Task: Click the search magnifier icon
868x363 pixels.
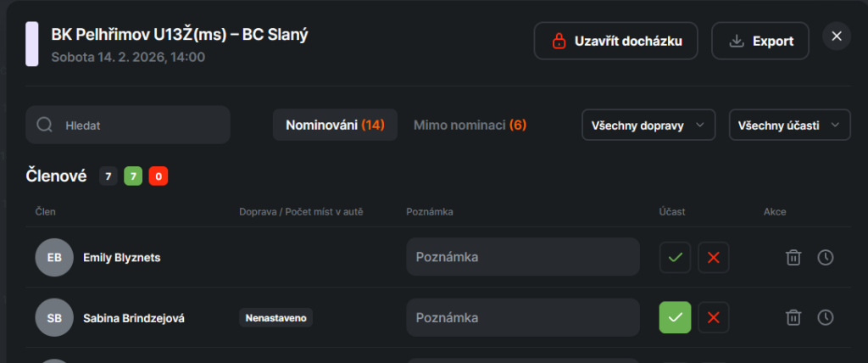Action: (45, 125)
